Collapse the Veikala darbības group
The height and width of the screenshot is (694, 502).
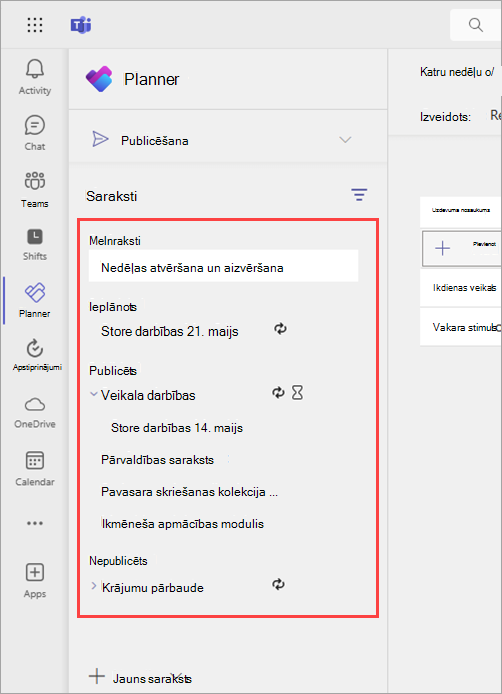(x=94, y=394)
